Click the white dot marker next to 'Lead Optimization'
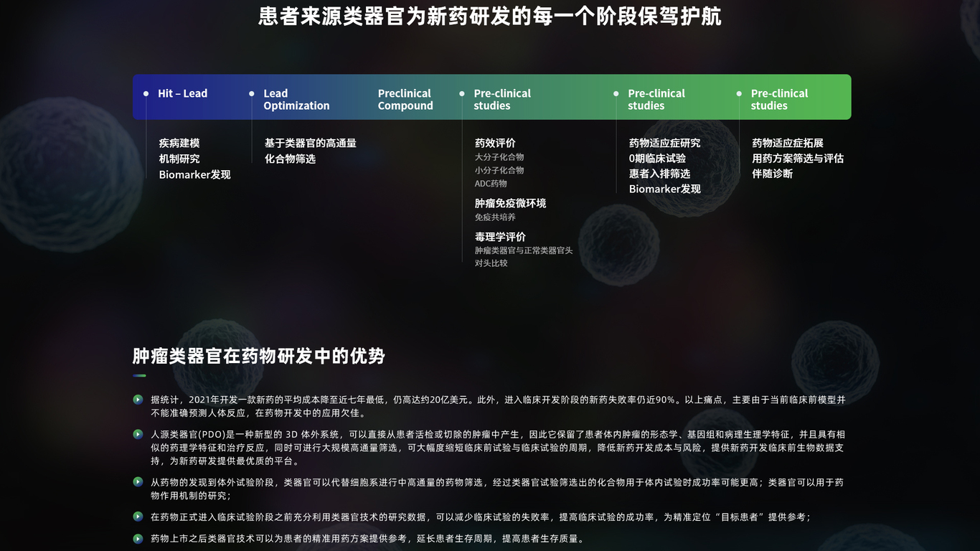Screen dimensions: 980x551 pos(252,93)
